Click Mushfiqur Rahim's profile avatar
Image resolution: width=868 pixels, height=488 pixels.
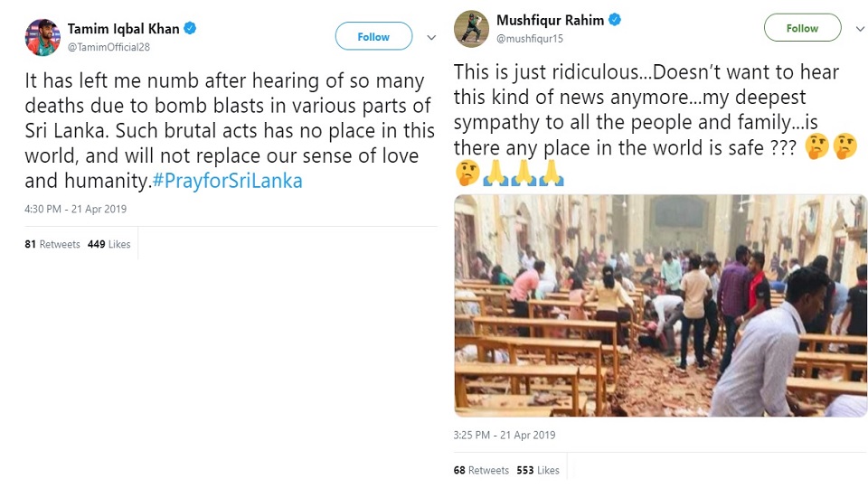(472, 28)
